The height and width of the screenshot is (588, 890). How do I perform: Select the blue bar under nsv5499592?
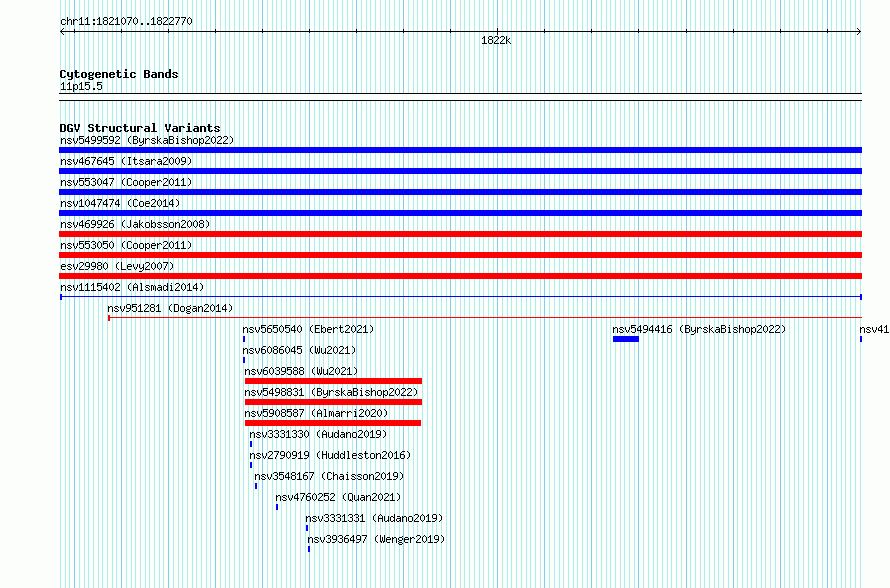(460, 150)
